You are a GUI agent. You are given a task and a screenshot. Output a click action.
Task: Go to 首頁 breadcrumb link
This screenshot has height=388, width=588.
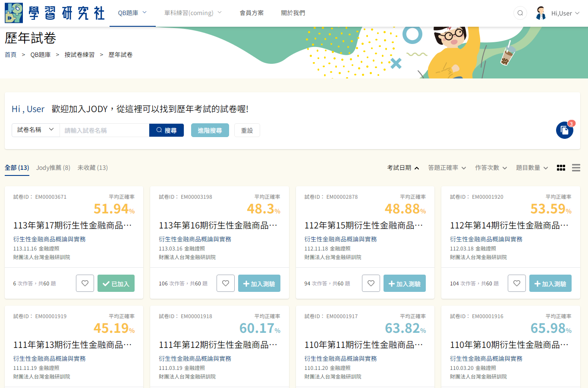pyautogui.click(x=10, y=55)
